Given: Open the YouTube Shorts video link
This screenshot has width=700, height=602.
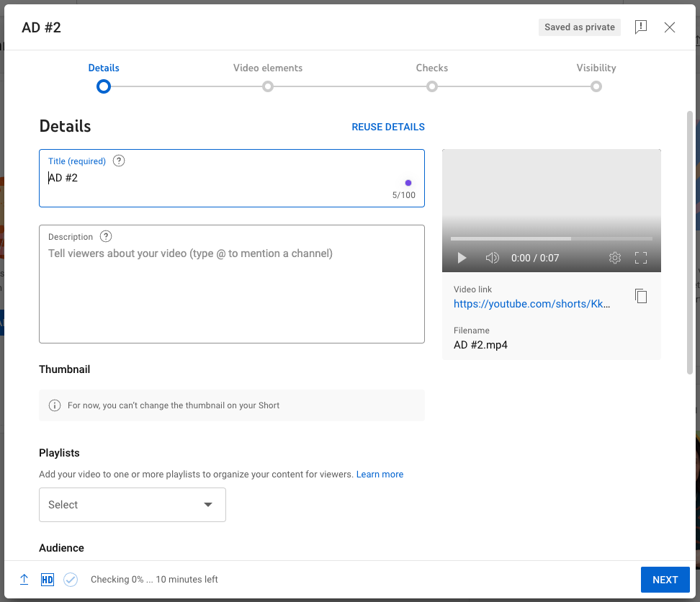Looking at the screenshot, I should point(532,304).
